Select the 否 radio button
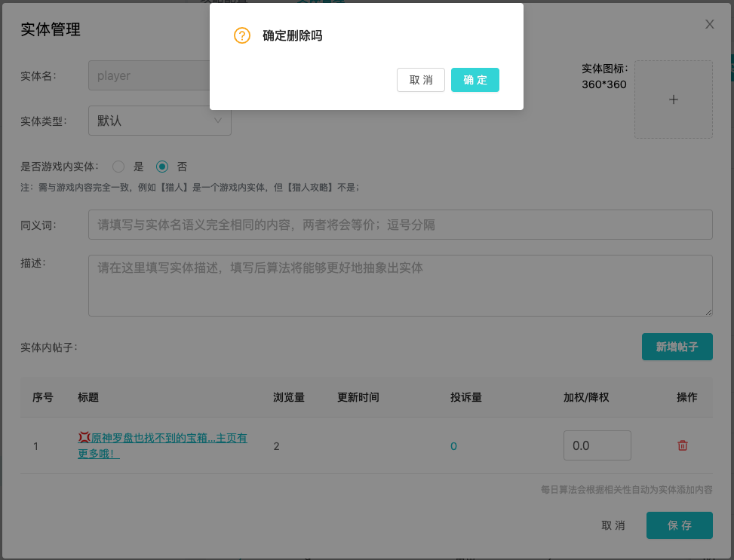Viewport: 734px width, 560px height. [x=161, y=167]
